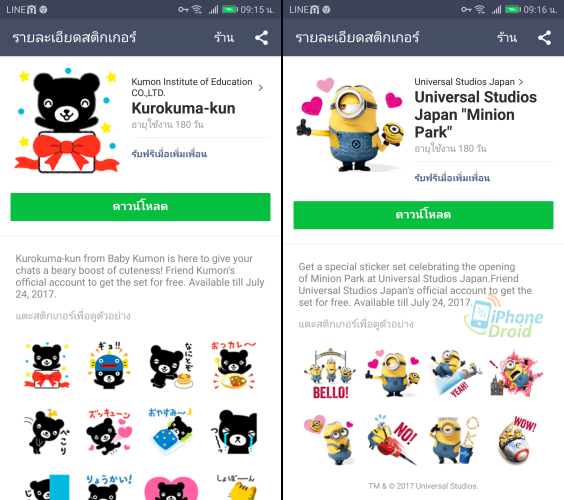The image size is (564, 500).
Task: Tap share icon on Kurokuma-kun page
Action: (261, 38)
